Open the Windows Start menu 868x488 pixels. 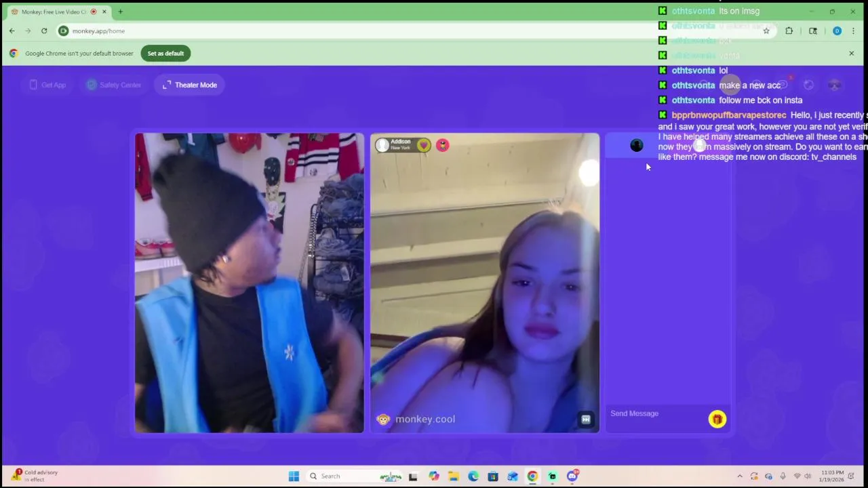pyautogui.click(x=294, y=476)
